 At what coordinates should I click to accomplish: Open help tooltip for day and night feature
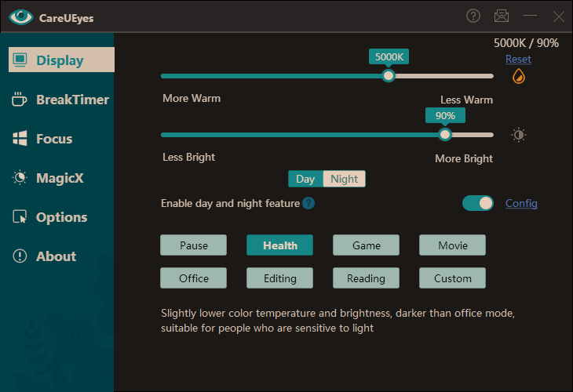308,203
